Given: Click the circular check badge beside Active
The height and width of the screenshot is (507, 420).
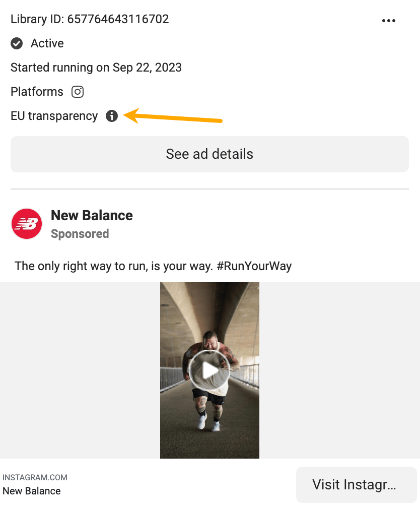Looking at the screenshot, I should click(17, 43).
